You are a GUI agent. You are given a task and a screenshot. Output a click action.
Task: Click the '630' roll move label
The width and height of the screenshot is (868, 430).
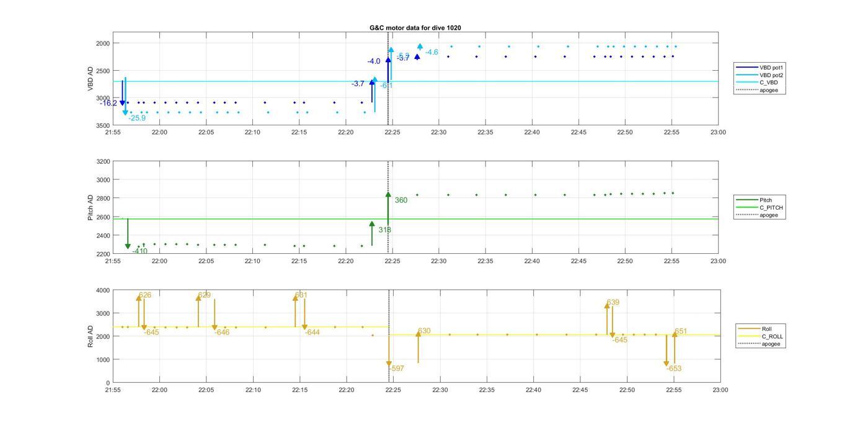point(424,331)
